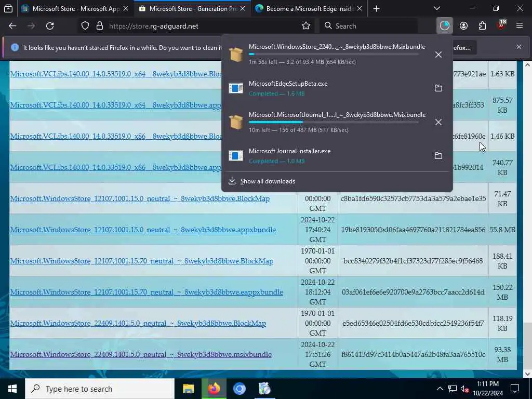Open Firefox from the taskbar
Viewport: 532px width, 399px height.
click(214, 389)
